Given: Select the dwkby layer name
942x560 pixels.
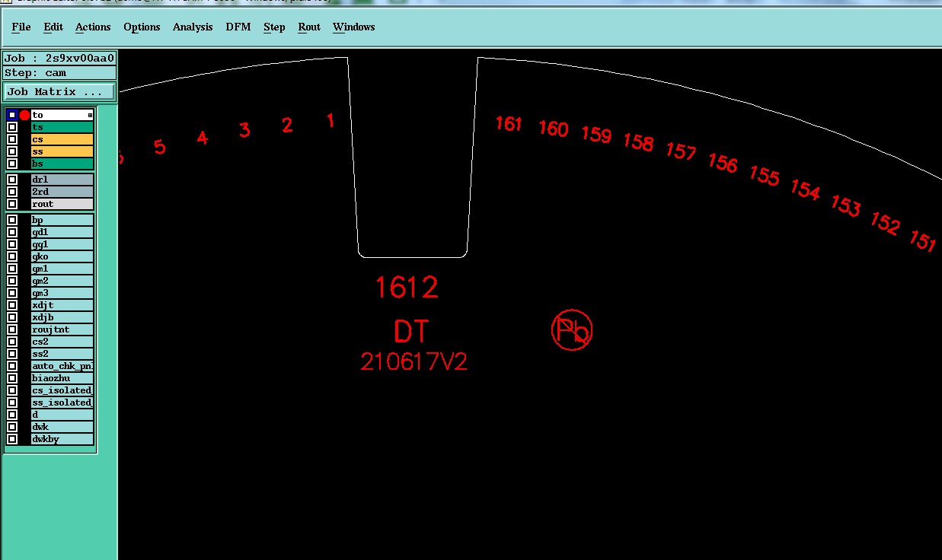Looking at the screenshot, I should [x=62, y=439].
